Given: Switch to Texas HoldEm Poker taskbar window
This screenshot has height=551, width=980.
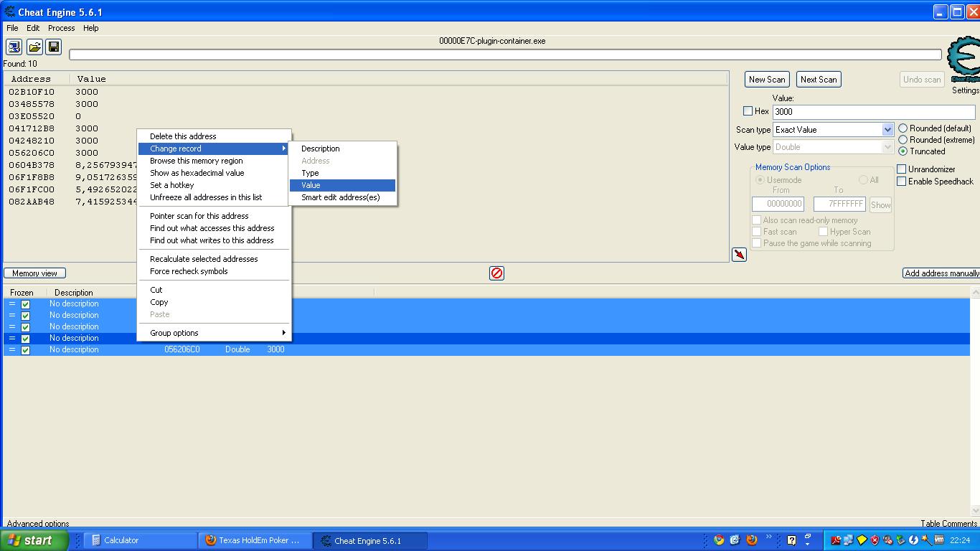Looking at the screenshot, I should [255, 540].
